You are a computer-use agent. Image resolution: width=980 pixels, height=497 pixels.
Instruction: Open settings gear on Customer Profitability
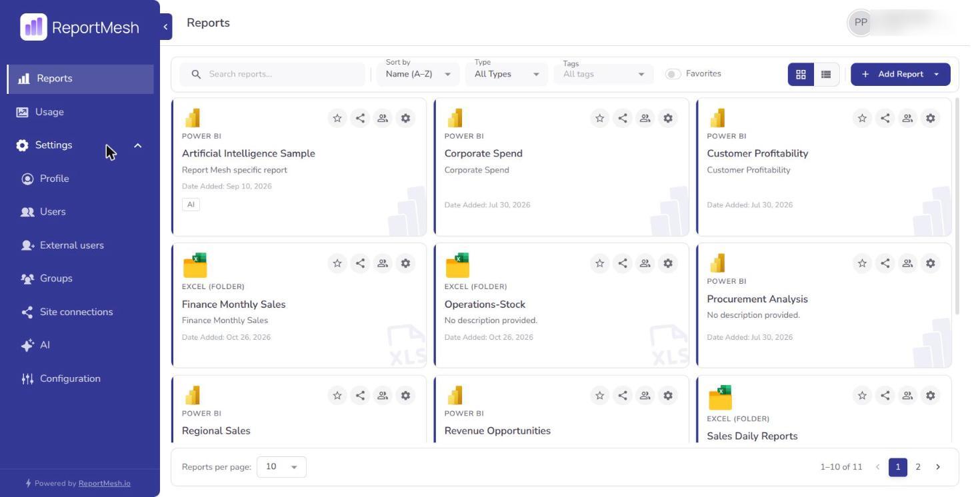coord(930,119)
